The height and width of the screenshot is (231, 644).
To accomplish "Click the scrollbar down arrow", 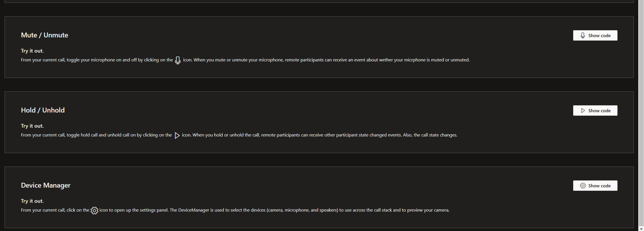I will point(641,229).
